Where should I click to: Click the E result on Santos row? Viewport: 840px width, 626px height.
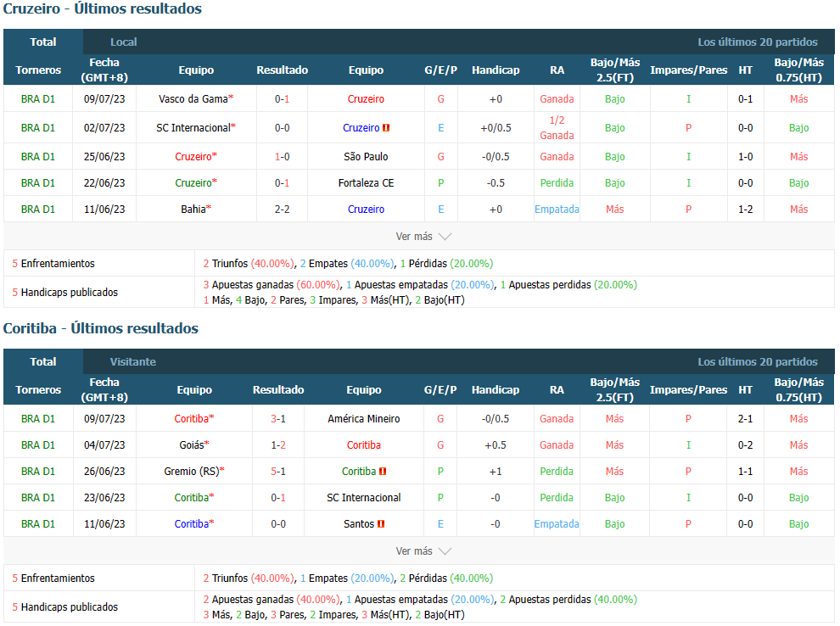[x=440, y=523]
